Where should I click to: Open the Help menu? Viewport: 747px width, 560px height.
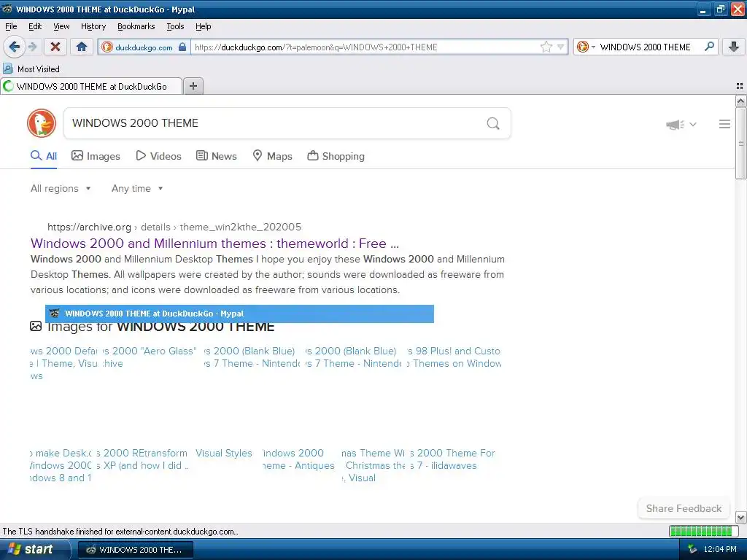tap(203, 26)
